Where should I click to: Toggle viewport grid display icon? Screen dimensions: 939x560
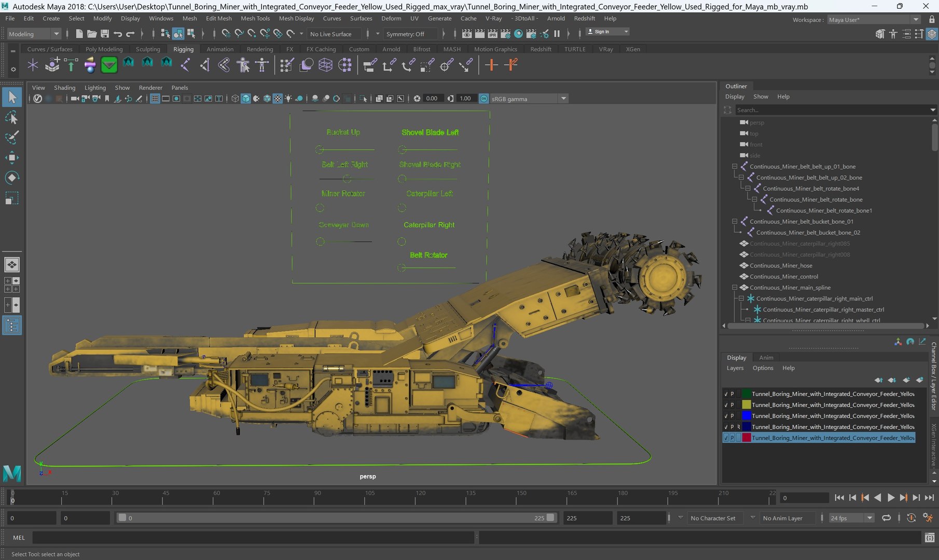point(155,99)
